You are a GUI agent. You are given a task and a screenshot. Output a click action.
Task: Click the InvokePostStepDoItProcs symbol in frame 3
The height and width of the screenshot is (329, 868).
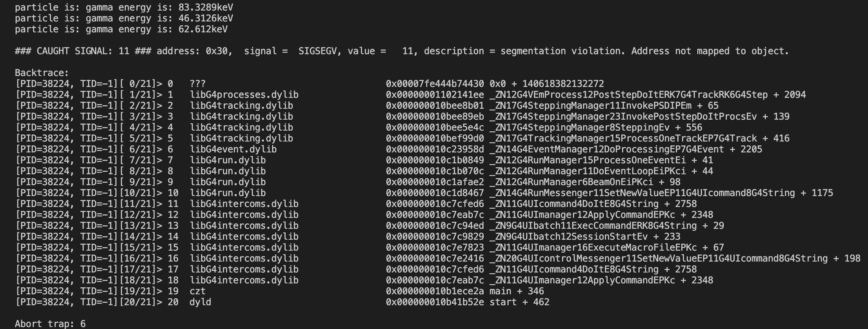pyautogui.click(x=640, y=117)
